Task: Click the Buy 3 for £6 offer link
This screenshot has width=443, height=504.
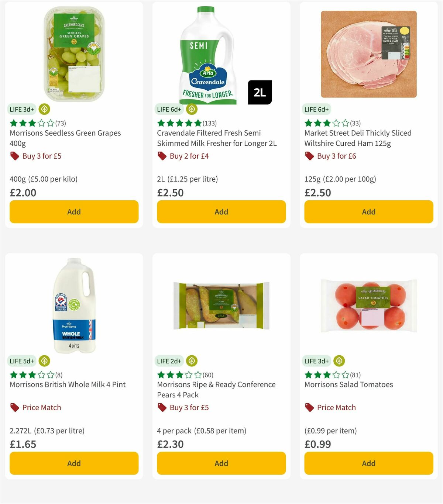Action: 336,156
